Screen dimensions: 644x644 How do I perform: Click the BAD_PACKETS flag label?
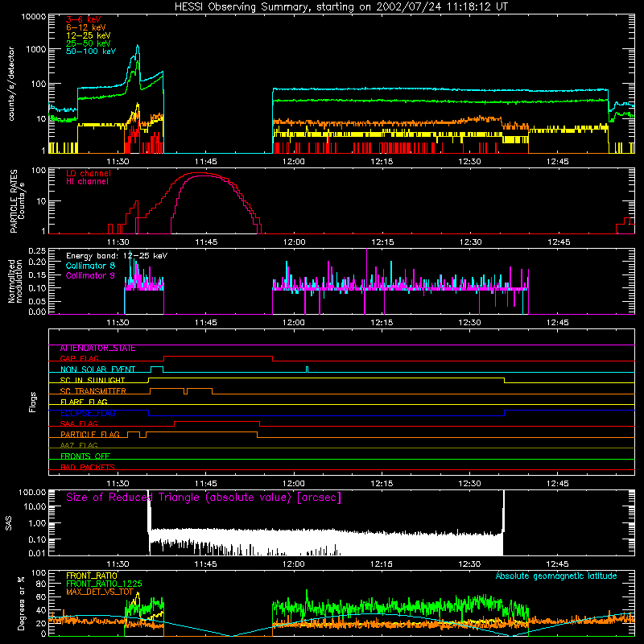click(88, 467)
